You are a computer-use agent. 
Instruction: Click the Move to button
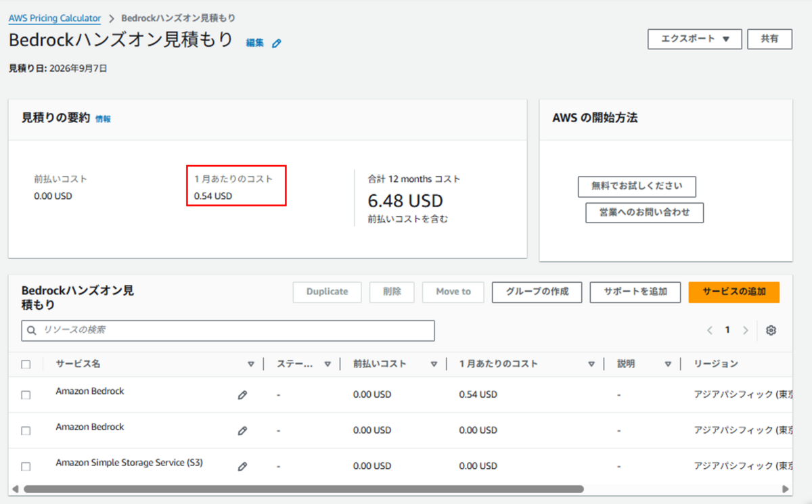[453, 292]
